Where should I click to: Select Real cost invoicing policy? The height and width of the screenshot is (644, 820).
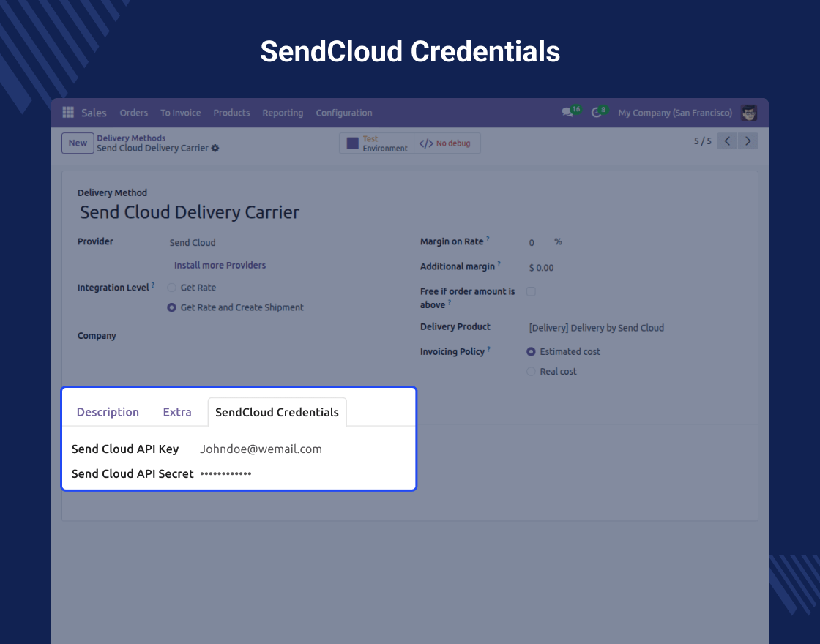531,372
